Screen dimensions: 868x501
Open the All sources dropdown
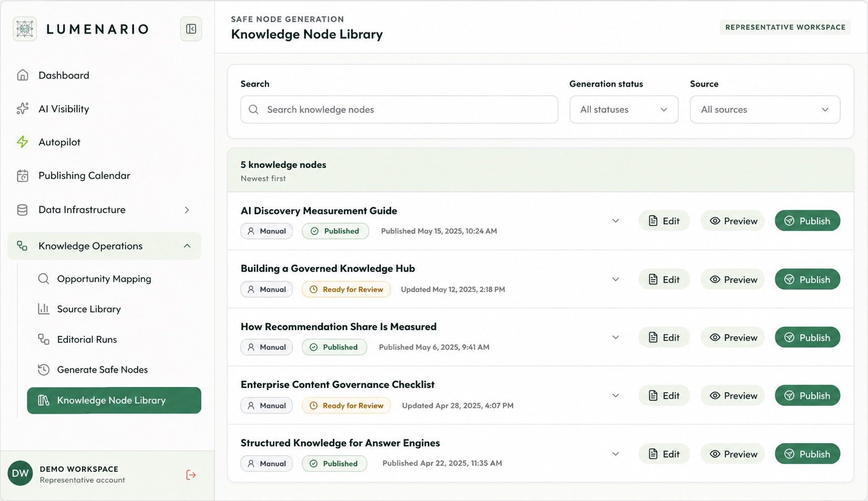click(765, 109)
